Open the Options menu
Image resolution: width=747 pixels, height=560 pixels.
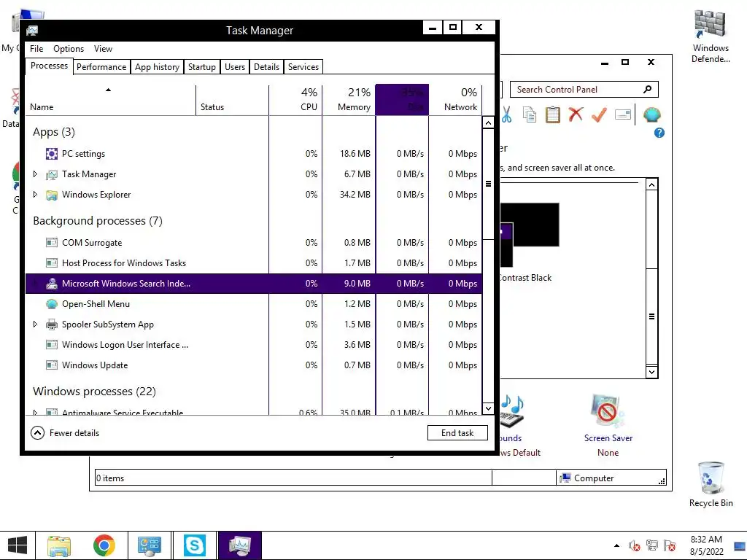tap(69, 49)
